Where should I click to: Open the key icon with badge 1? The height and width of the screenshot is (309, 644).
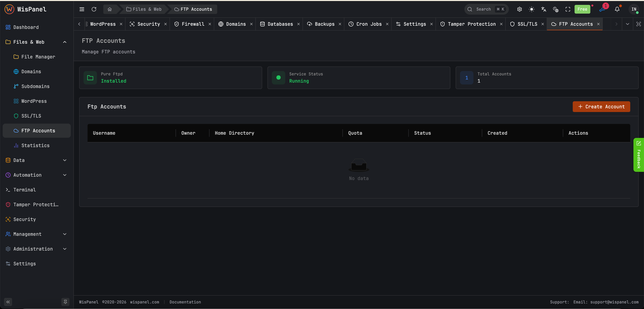click(x=603, y=9)
